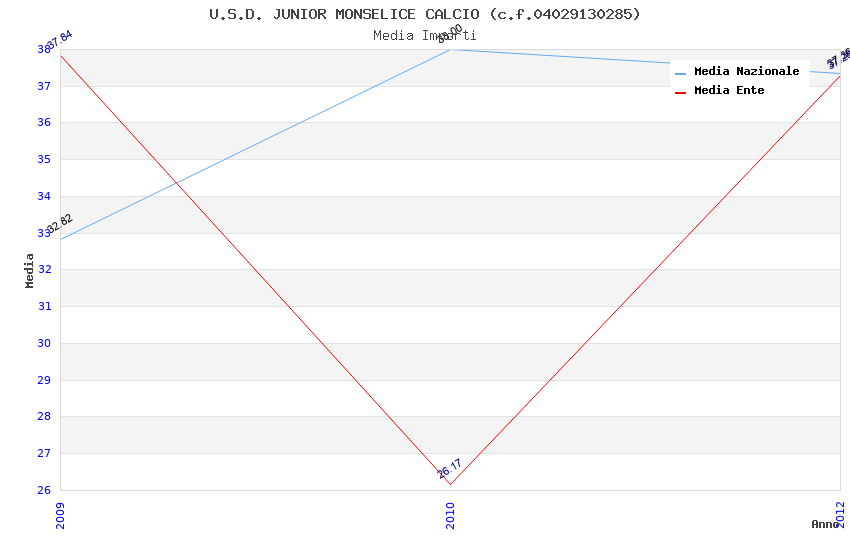Image resolution: width=850 pixels, height=550 pixels.
Task: Click y-axis tick value 32
Action: 44,270
